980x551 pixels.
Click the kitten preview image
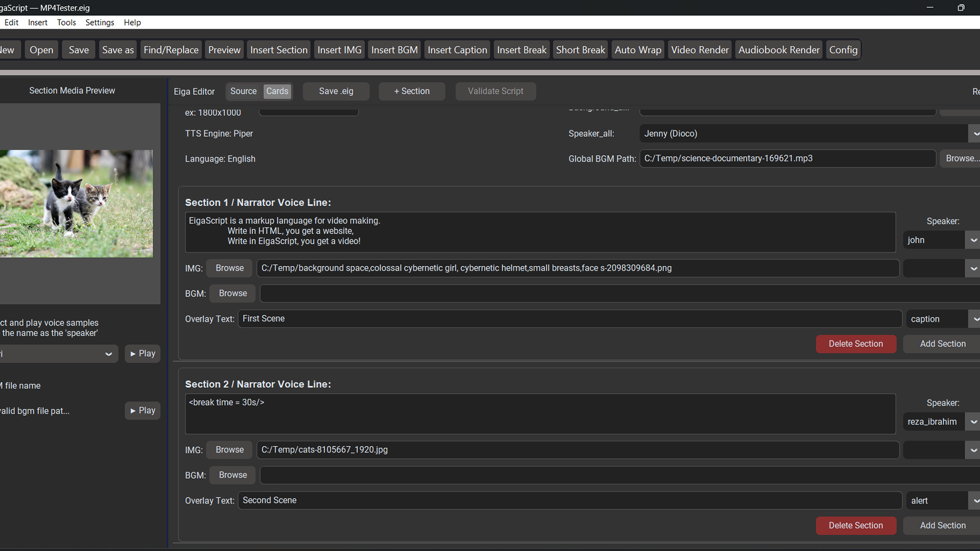tap(77, 203)
